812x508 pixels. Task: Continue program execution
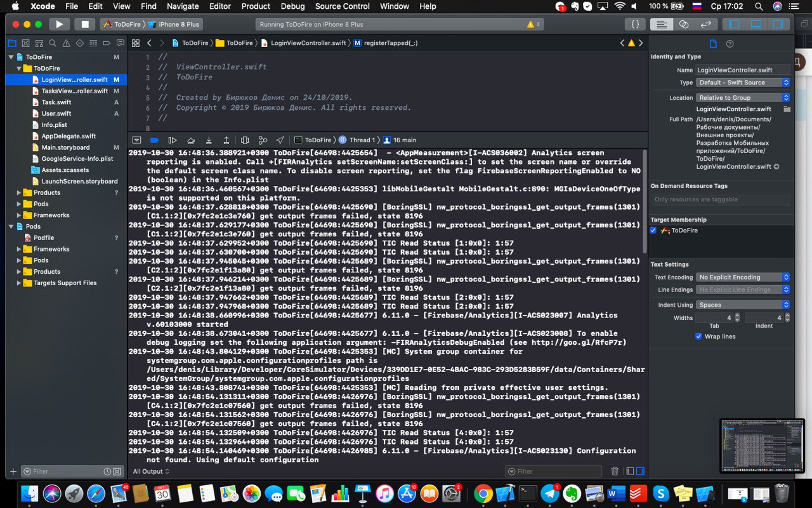pos(172,140)
